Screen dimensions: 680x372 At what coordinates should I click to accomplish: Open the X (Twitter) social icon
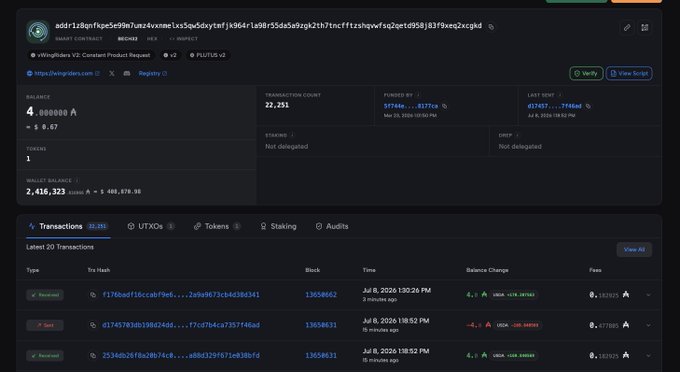click(x=112, y=73)
